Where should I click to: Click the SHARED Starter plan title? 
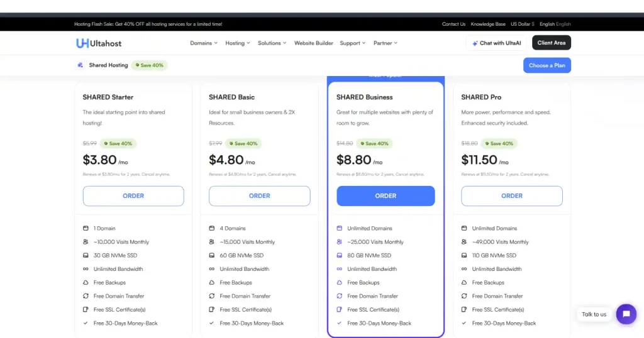tap(108, 97)
